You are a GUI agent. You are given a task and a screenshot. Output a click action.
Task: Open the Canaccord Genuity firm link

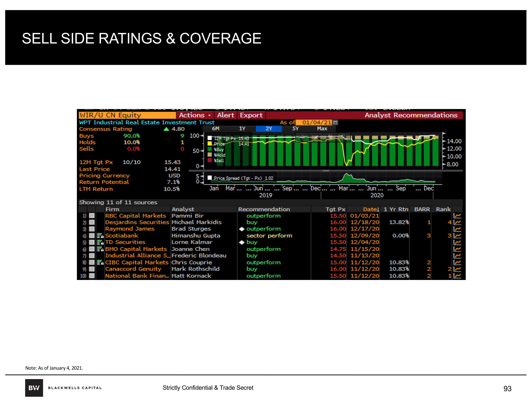[x=133, y=269]
